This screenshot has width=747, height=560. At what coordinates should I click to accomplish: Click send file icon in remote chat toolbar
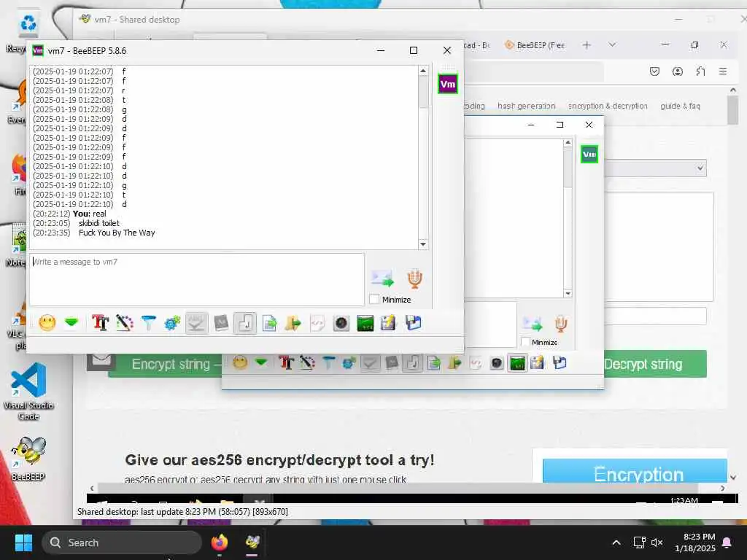pyautogui.click(x=434, y=363)
